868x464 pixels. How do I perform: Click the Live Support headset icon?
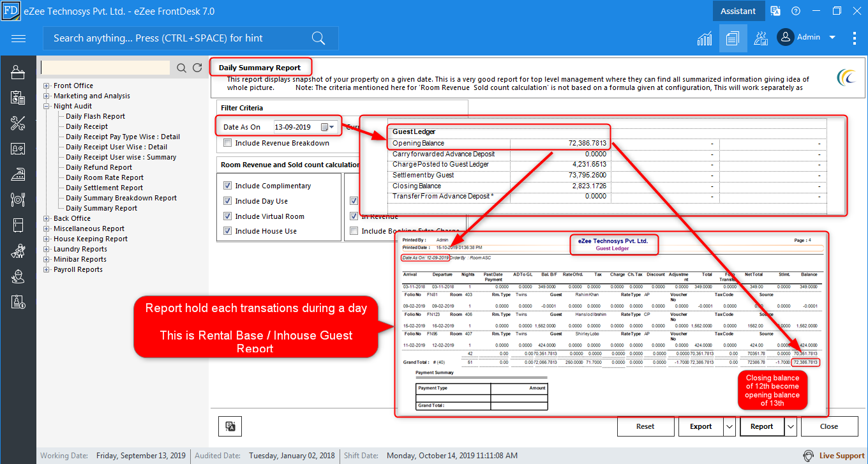[809, 456]
